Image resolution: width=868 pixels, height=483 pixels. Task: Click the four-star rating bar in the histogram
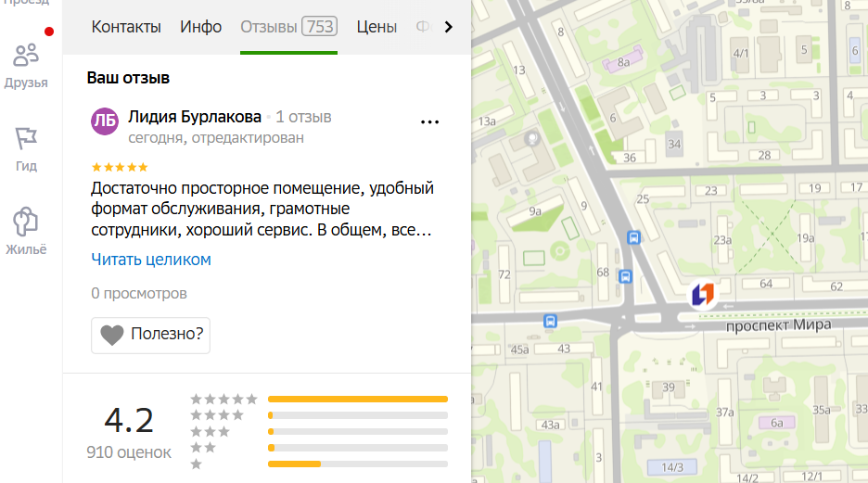click(x=358, y=415)
